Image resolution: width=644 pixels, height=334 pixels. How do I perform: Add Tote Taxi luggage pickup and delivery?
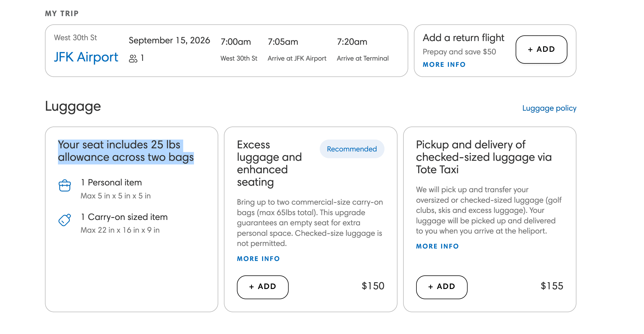tap(442, 287)
